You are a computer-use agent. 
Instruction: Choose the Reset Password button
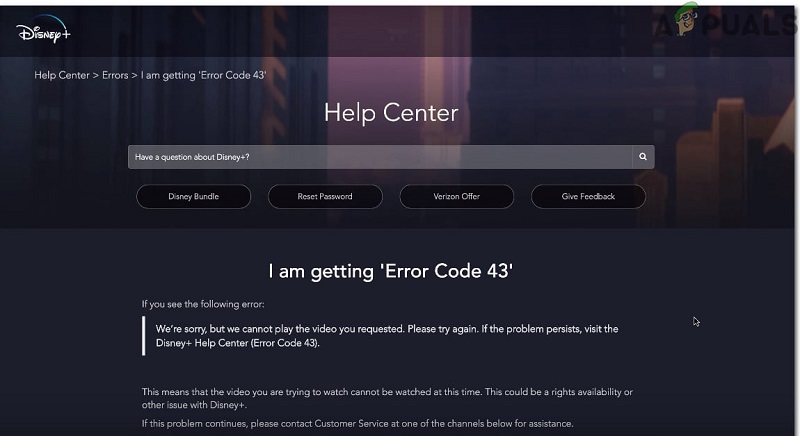(325, 196)
